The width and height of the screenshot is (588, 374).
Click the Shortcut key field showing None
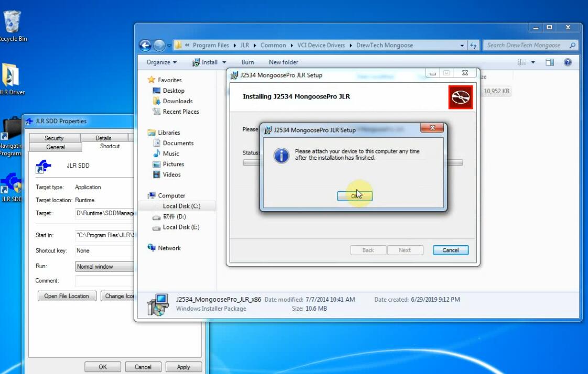click(105, 251)
